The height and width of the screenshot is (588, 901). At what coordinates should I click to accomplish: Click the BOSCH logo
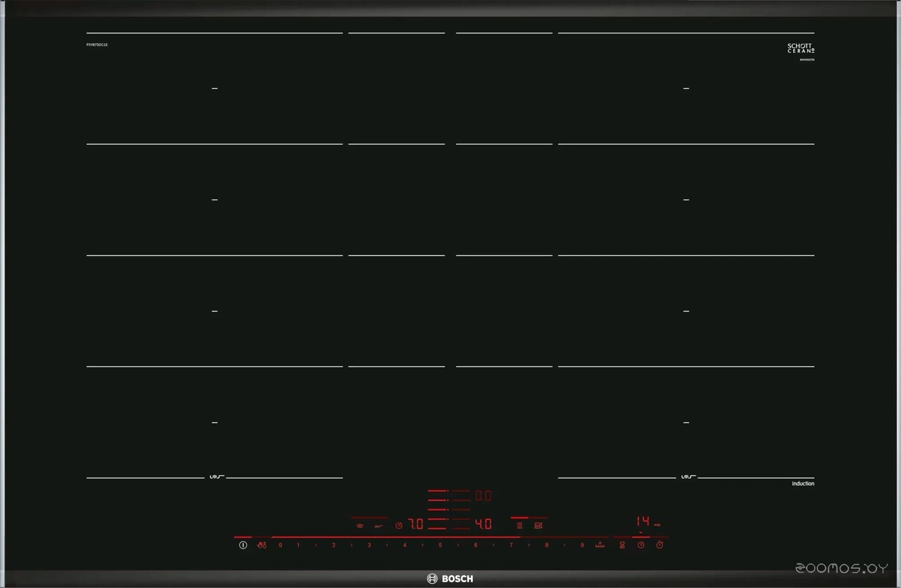[x=450, y=579]
